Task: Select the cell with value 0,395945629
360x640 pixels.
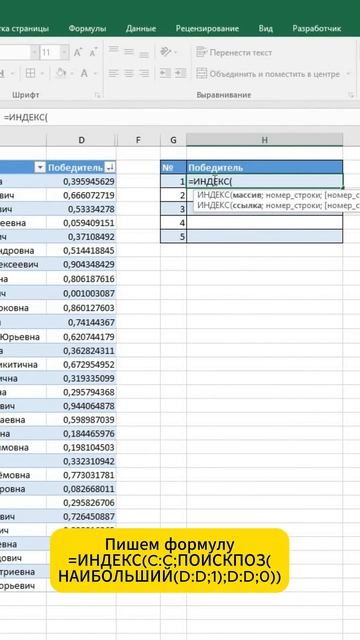Action: pos(81,181)
